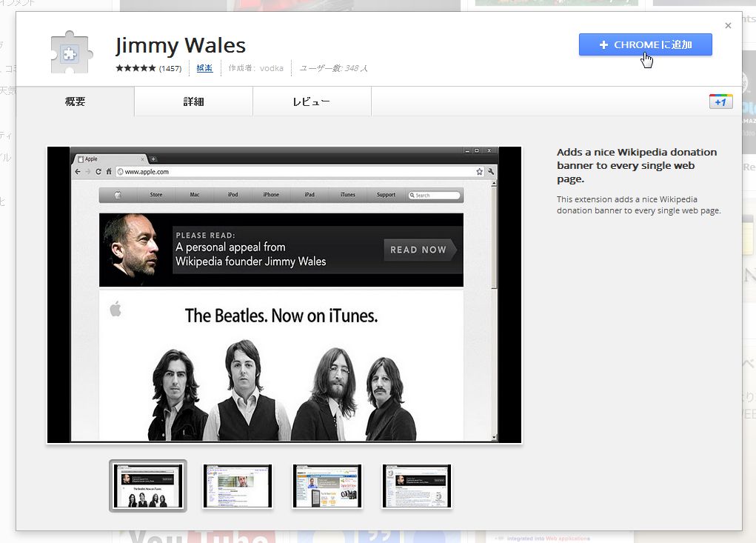This screenshot has height=543, width=756.
Task: Open the 概要 overview tab
Action: pyautogui.click(x=75, y=101)
